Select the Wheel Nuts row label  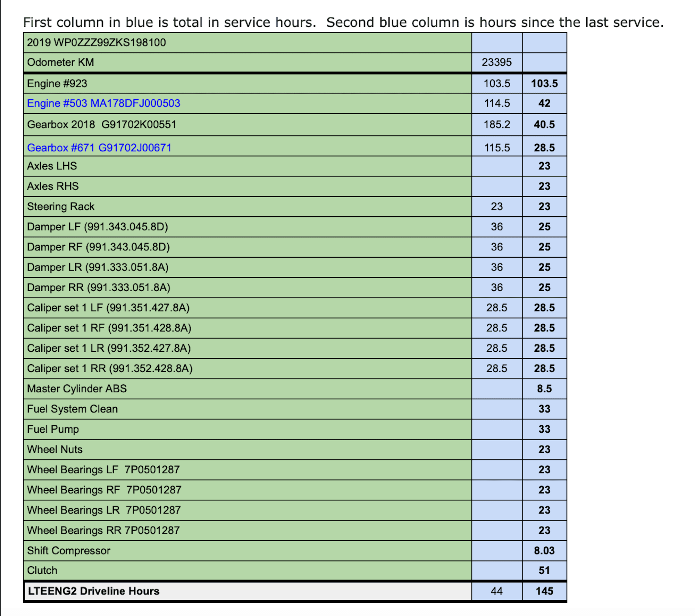(x=55, y=449)
